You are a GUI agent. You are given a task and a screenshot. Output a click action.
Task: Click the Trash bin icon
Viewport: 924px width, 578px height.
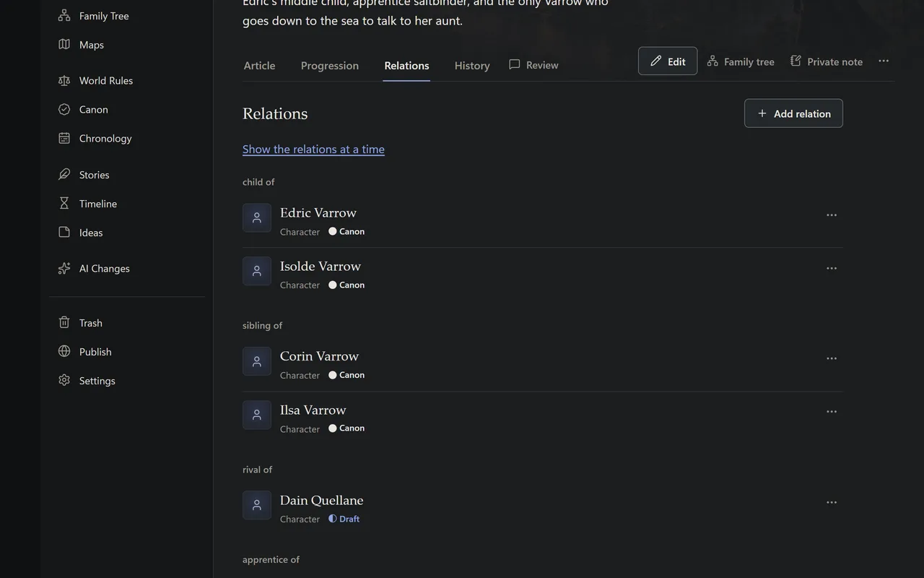(x=64, y=322)
